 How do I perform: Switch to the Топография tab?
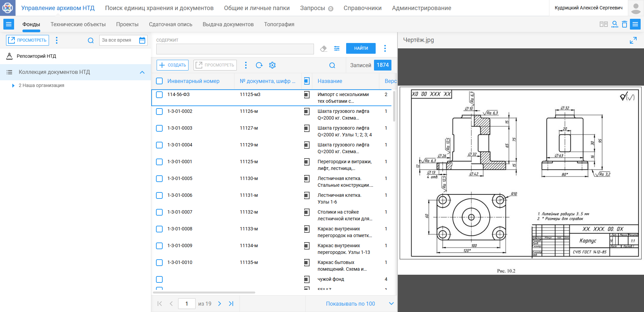point(279,24)
